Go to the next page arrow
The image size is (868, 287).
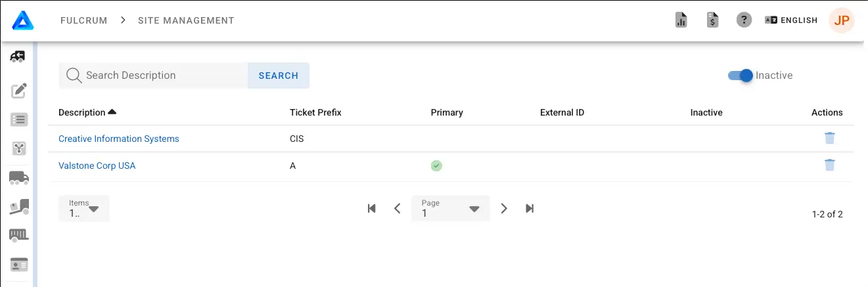pyautogui.click(x=504, y=208)
